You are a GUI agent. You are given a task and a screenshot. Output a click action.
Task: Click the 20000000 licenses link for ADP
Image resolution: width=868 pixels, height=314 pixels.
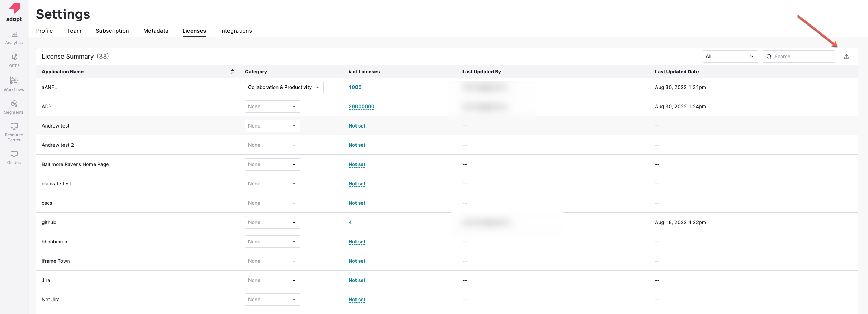[x=361, y=107]
